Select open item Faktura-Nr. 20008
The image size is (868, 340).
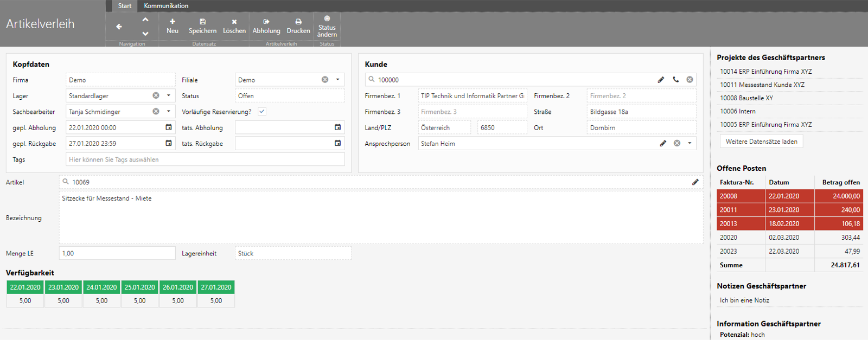click(x=790, y=196)
